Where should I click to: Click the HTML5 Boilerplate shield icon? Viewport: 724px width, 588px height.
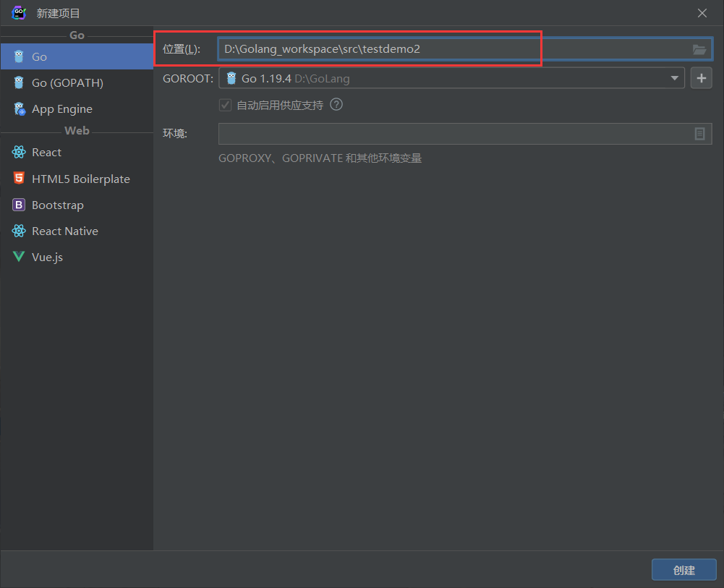[19, 179]
